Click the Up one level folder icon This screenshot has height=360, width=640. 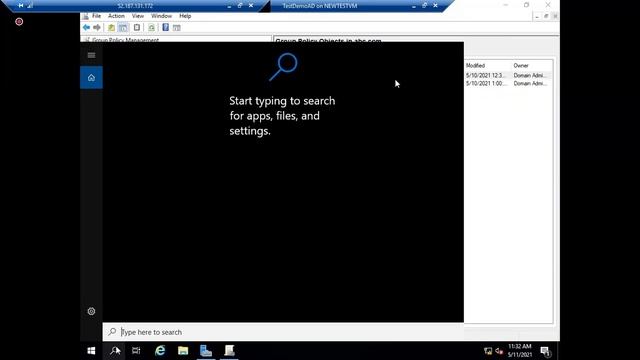(x=111, y=27)
